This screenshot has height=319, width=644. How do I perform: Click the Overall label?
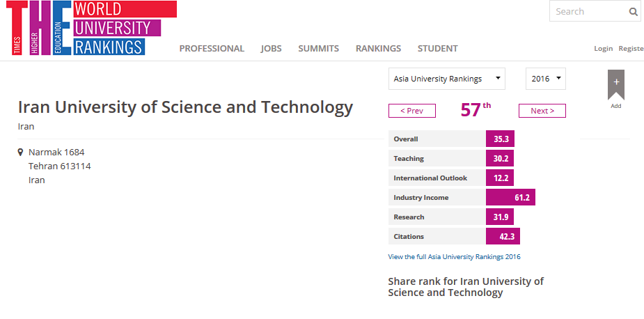(x=406, y=139)
